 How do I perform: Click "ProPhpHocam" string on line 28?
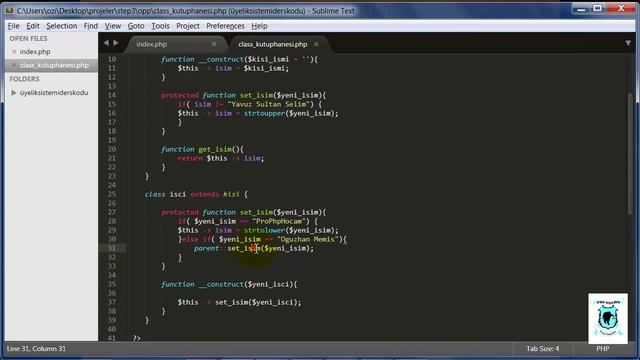279,221
